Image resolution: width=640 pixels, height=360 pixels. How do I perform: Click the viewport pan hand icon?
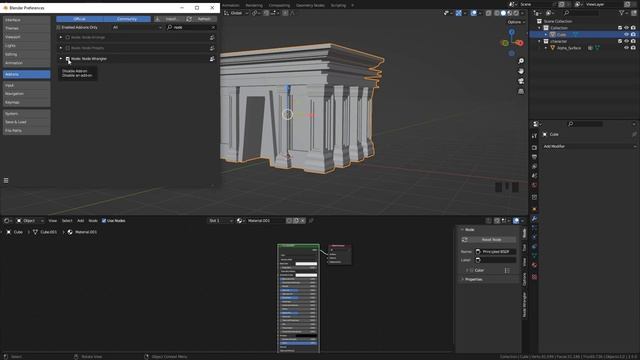521,71
